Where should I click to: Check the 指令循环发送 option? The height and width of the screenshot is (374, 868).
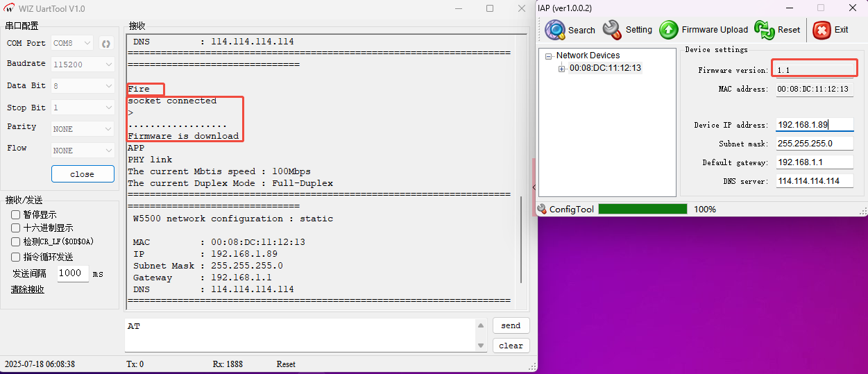pyautogui.click(x=16, y=257)
